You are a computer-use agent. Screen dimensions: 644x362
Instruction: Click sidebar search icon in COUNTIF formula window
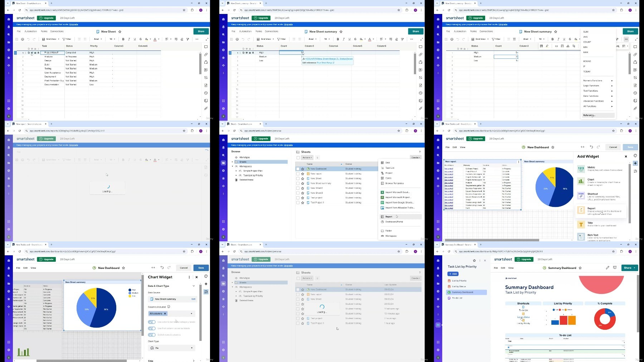[223, 35]
